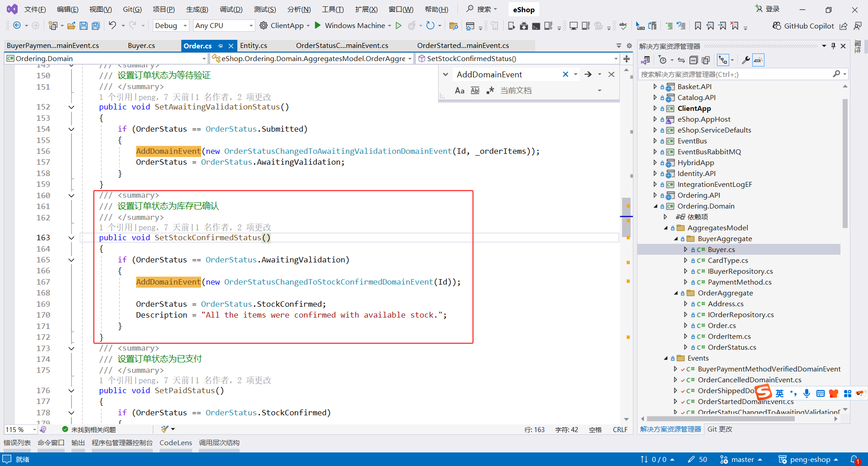The width and height of the screenshot is (868, 466).
Task: Click the Navigate Backward arrow icon
Action: (x=17, y=26)
